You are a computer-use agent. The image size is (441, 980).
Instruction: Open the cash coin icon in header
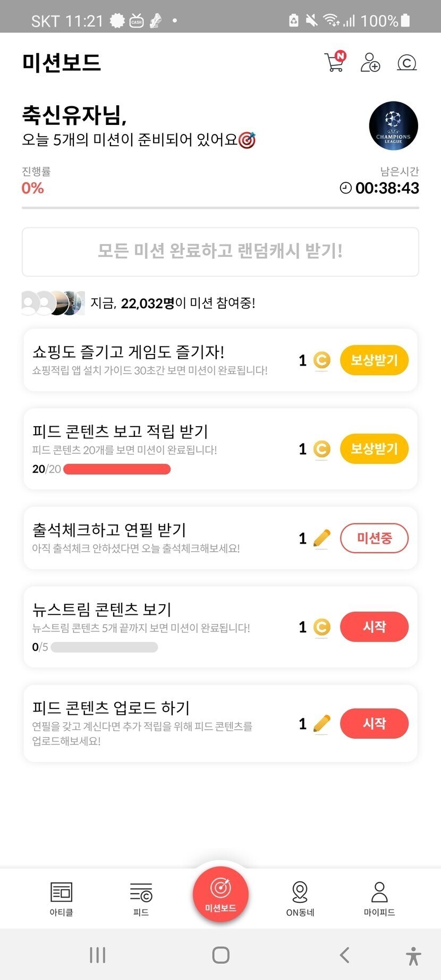[407, 63]
